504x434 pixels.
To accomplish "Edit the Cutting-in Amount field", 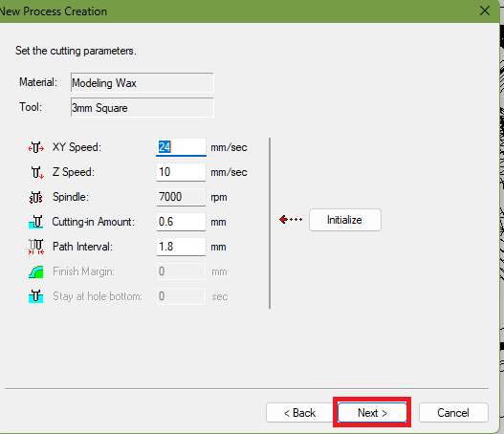I will pyautogui.click(x=181, y=222).
